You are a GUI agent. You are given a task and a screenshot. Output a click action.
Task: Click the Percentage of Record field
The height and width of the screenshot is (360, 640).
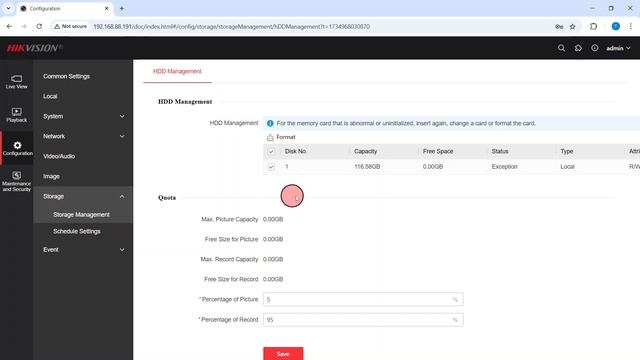coord(363,320)
